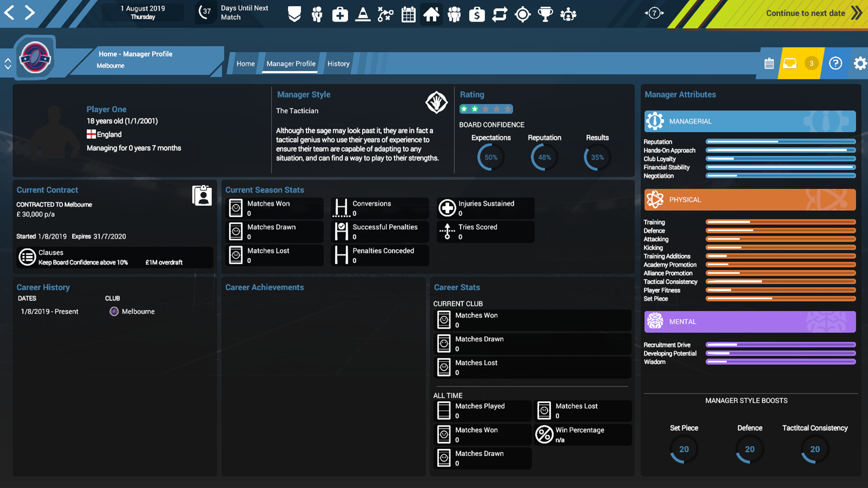Image resolution: width=868 pixels, height=488 pixels.
Task: Open the help question mark icon
Action: 836,63
